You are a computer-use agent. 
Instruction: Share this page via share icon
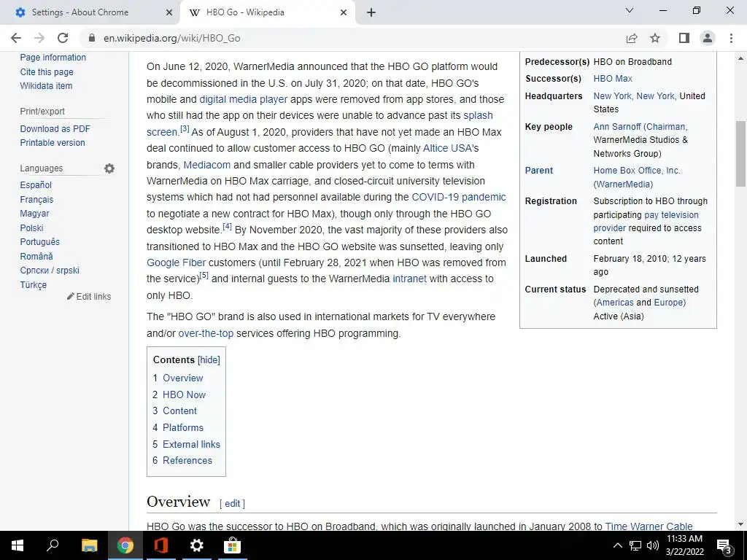[632, 38]
